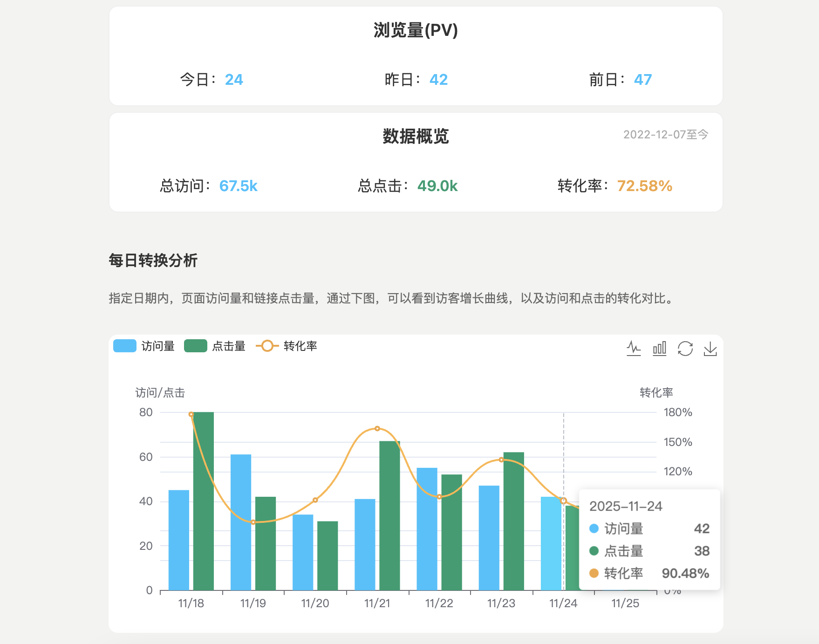Click the 11/22 x-axis date label
The height and width of the screenshot is (644, 819).
click(439, 603)
